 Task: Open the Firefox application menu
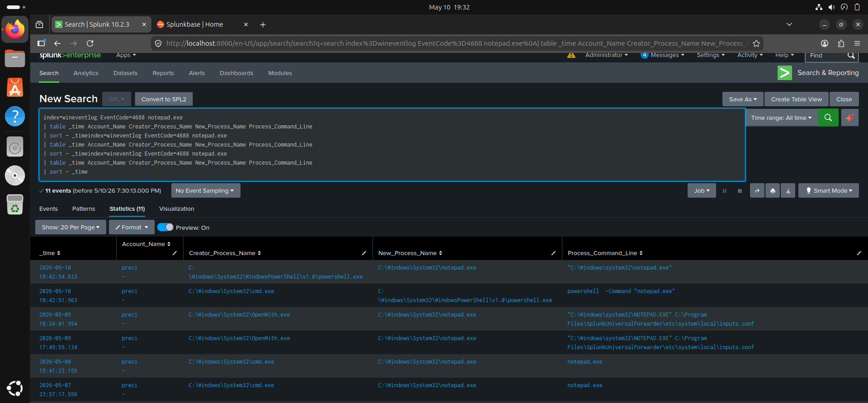pyautogui.click(x=857, y=43)
